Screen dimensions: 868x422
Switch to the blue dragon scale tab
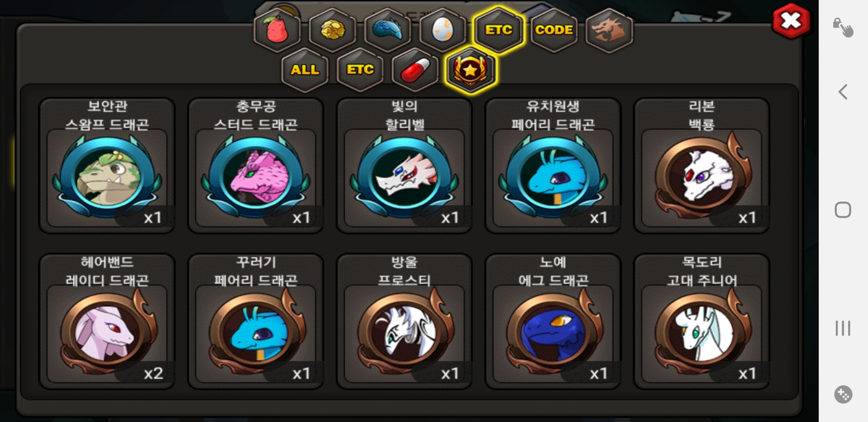tap(387, 30)
